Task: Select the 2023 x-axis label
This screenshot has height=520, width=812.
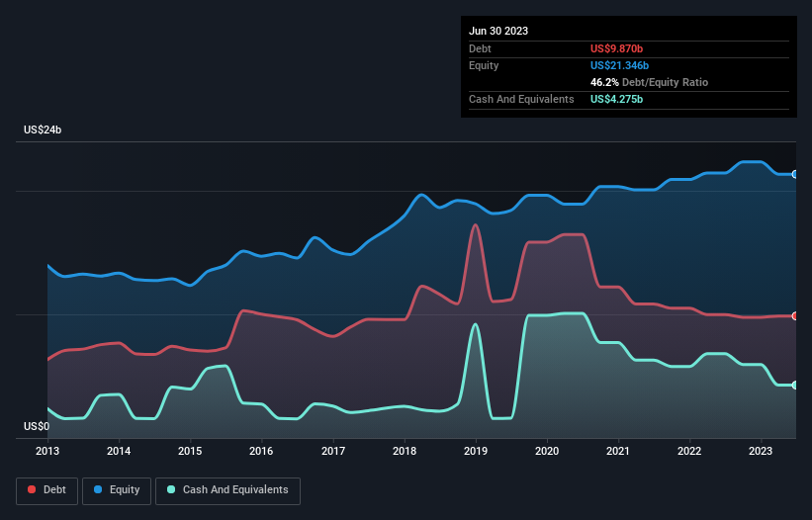Action: coord(761,451)
